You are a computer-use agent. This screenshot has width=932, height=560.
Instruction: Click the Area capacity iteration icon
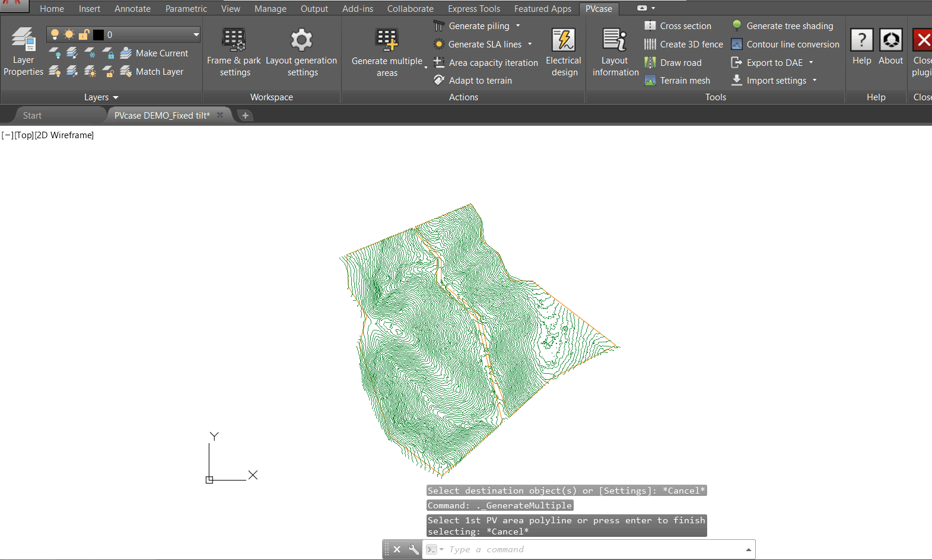(439, 62)
